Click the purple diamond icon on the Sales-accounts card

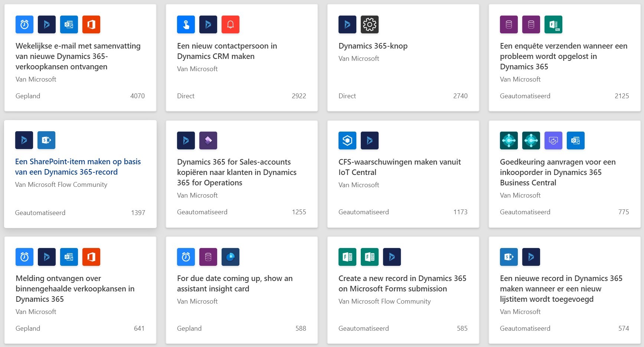pyautogui.click(x=208, y=141)
